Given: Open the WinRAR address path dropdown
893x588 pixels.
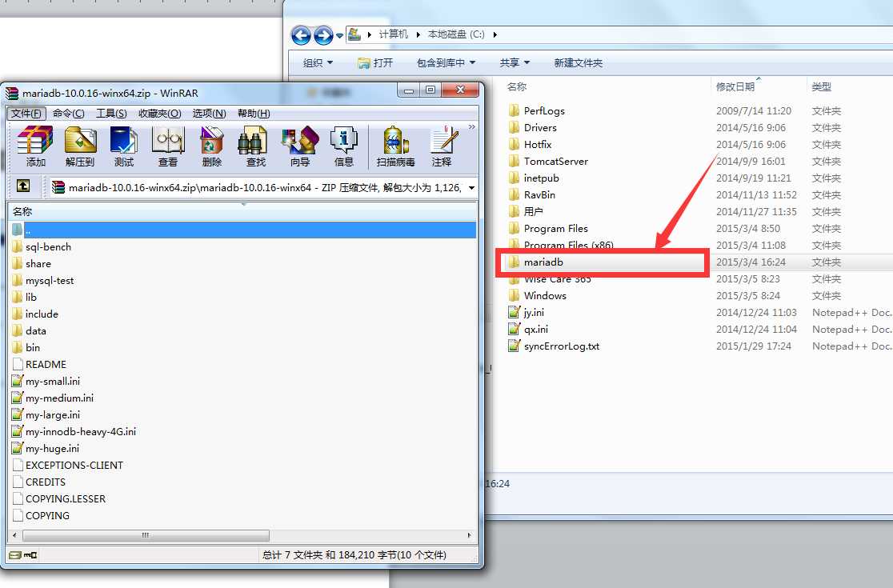Looking at the screenshot, I should pos(471,187).
